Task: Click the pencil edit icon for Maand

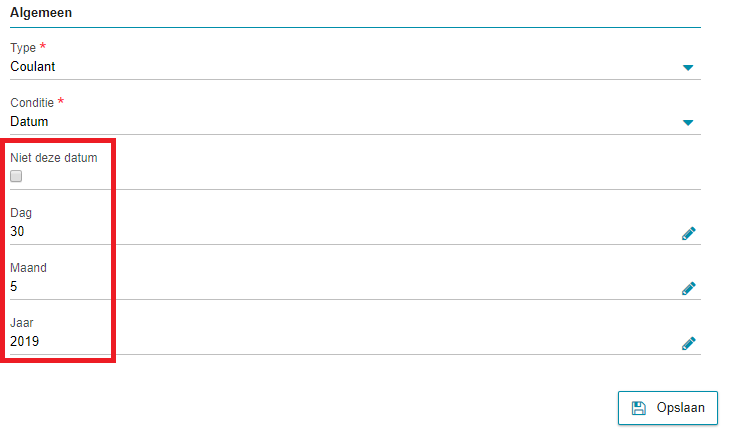Action: (689, 288)
